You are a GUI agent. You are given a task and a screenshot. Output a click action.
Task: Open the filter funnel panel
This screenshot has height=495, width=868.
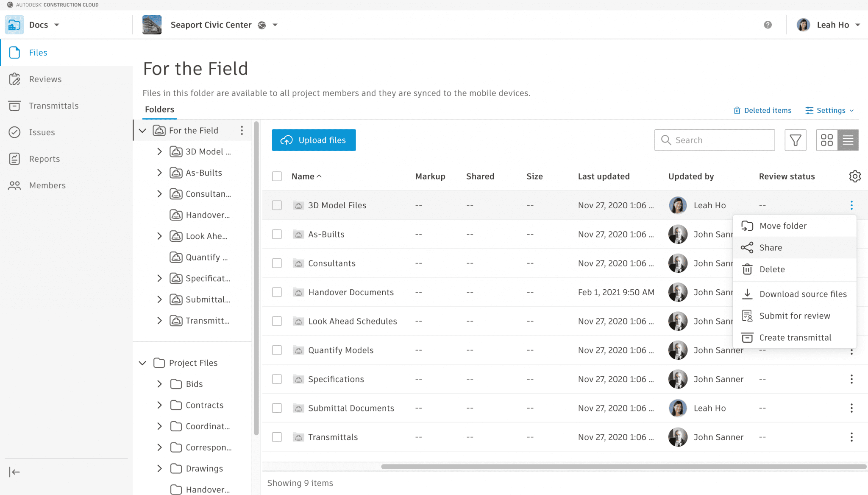click(x=796, y=140)
